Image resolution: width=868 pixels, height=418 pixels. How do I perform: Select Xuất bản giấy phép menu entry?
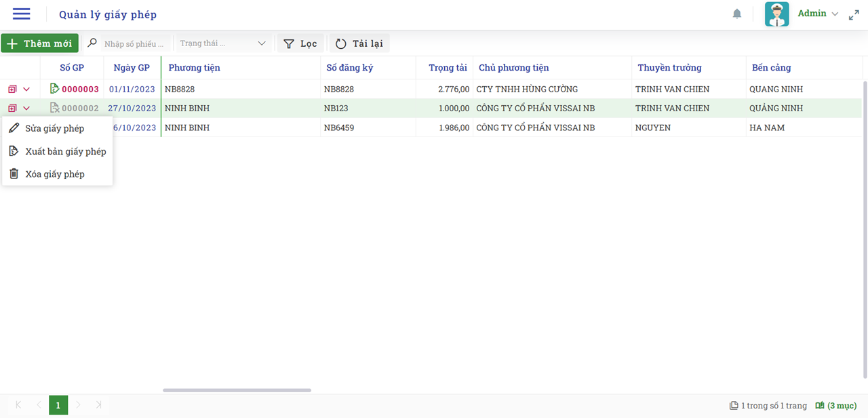click(65, 151)
